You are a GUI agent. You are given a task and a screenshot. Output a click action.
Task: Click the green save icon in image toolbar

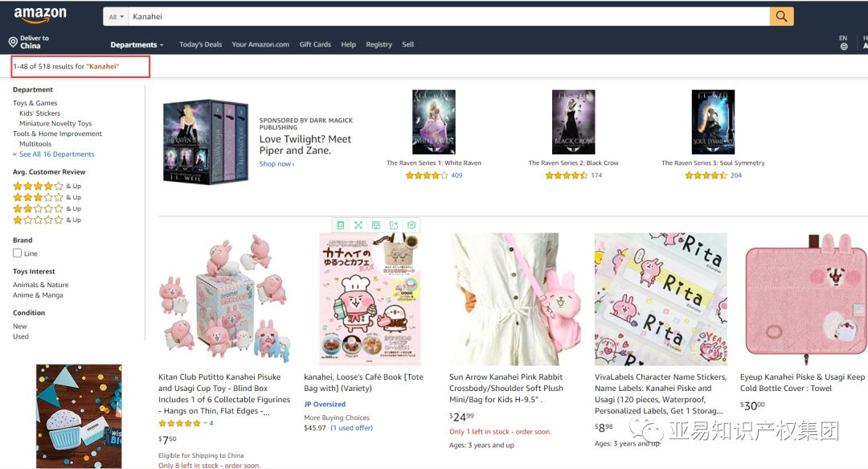pos(376,225)
